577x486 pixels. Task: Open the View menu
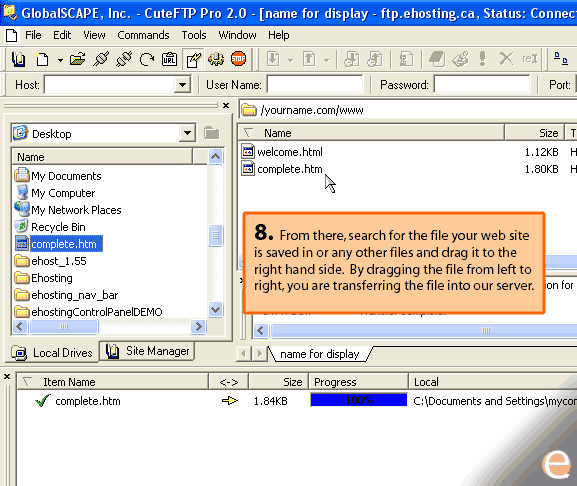pyautogui.click(x=94, y=35)
